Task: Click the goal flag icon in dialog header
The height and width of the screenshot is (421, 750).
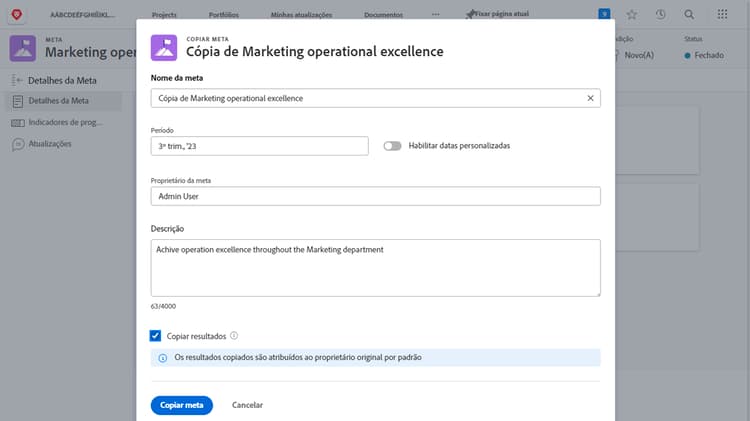Action: coord(164,48)
